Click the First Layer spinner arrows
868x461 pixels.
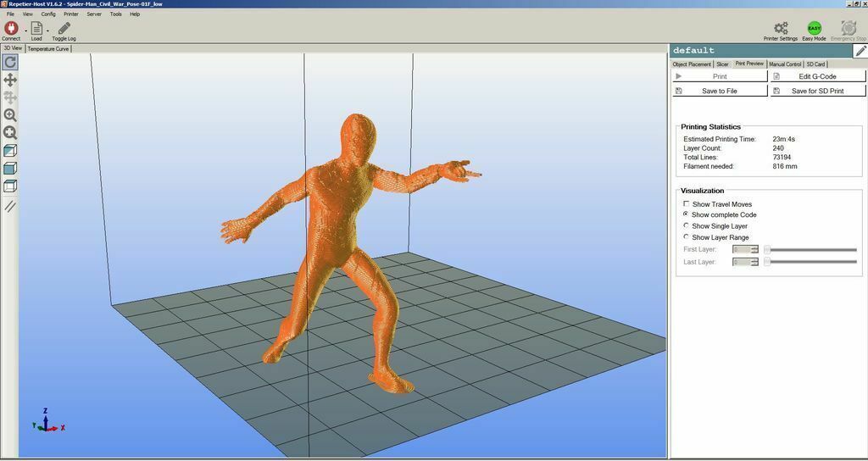[754, 250]
